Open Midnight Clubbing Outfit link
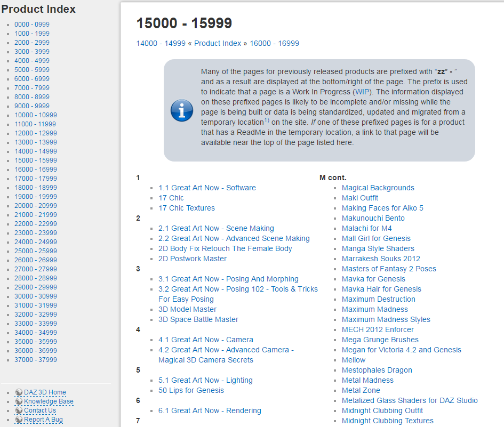This screenshot has width=504, height=427. pyautogui.click(x=382, y=410)
